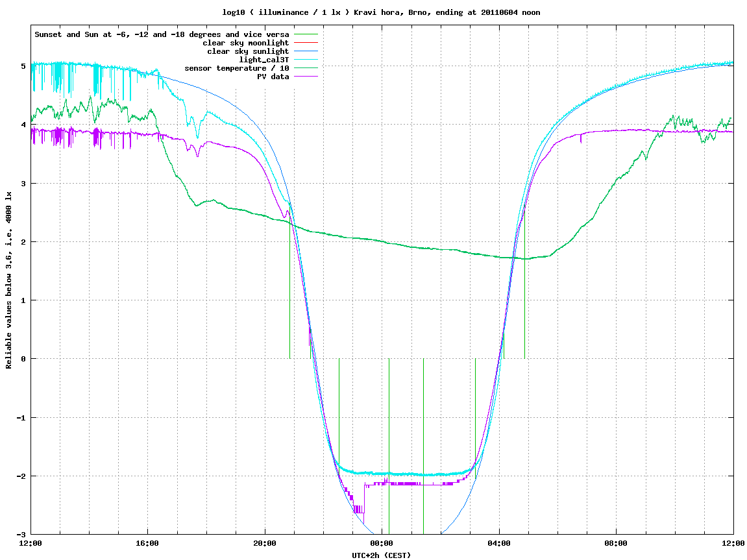Click the y-axis tick label 5

coord(23,66)
